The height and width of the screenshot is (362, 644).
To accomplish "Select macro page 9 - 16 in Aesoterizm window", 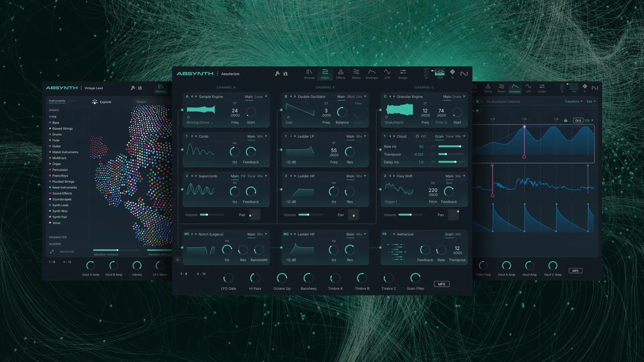I will point(201,274).
